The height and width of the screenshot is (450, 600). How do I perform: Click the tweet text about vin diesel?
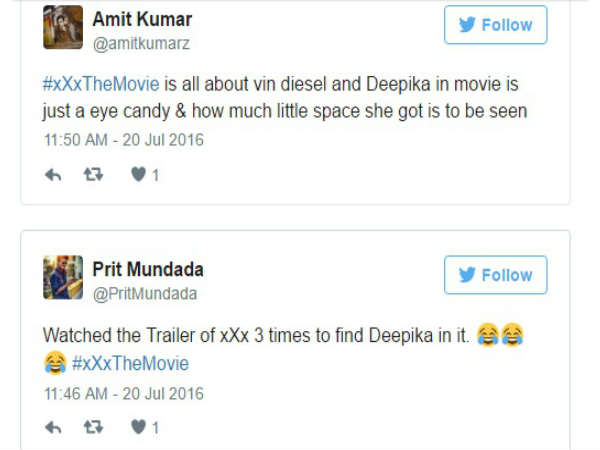(300, 111)
